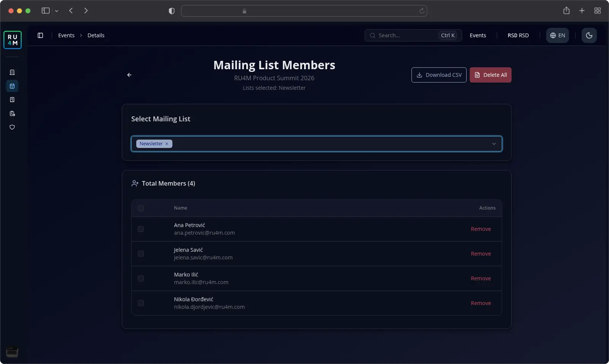Open the Events link in the top navigation

[x=478, y=35]
